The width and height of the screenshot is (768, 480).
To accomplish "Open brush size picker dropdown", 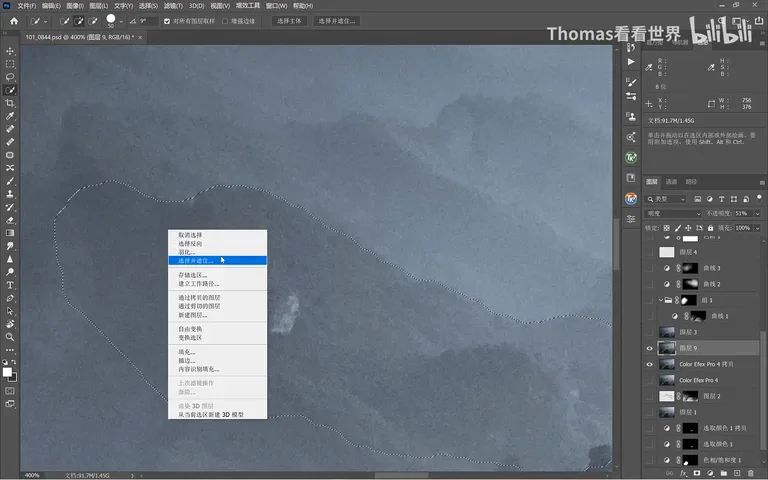I will (x=121, y=22).
